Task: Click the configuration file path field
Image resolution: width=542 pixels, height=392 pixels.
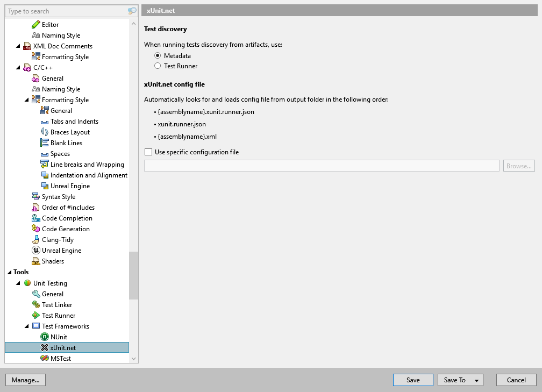Action: [321, 165]
